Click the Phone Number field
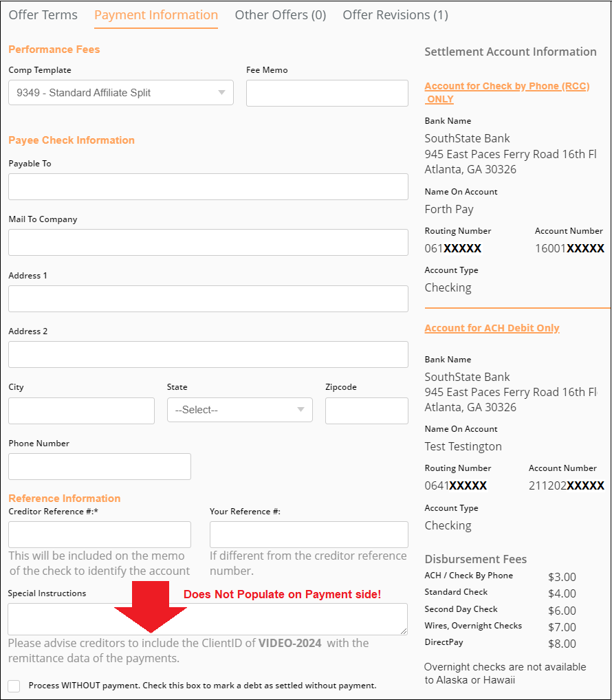This screenshot has width=612, height=700. (100, 466)
